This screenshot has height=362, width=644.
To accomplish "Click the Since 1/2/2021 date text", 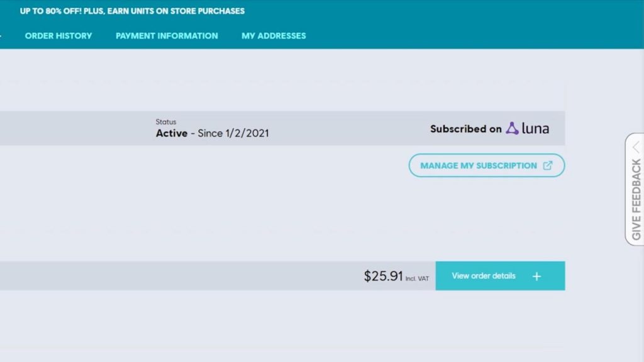I will click(233, 133).
